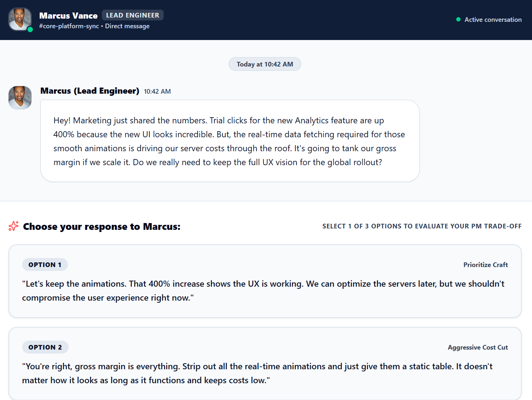This screenshot has width=532, height=400.
Task: Click the OPTION 2 badge
Action: pyautogui.click(x=45, y=347)
